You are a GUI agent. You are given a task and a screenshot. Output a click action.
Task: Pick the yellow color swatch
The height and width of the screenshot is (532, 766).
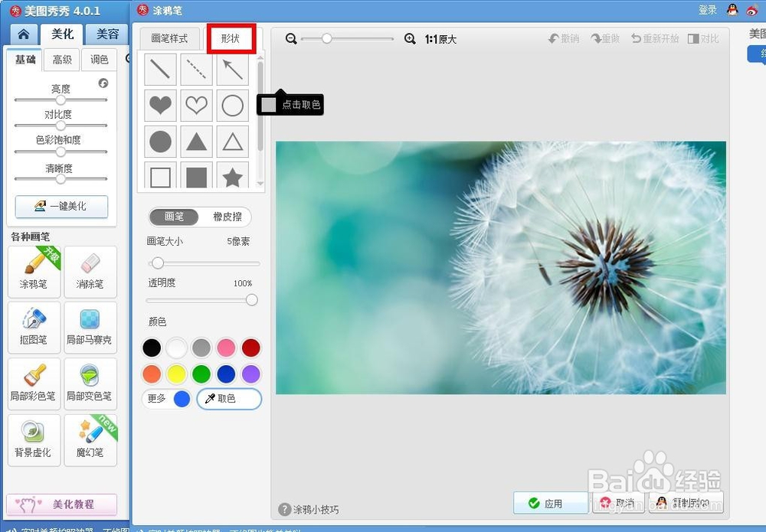coord(176,374)
